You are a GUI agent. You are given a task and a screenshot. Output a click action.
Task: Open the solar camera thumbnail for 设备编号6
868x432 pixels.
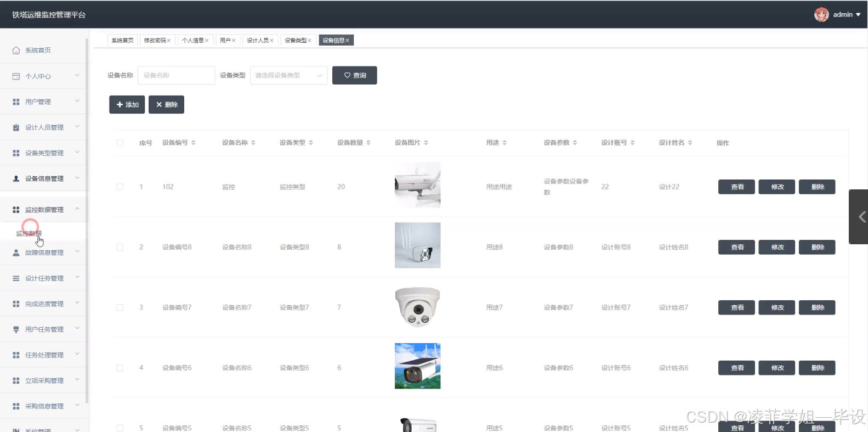(417, 366)
